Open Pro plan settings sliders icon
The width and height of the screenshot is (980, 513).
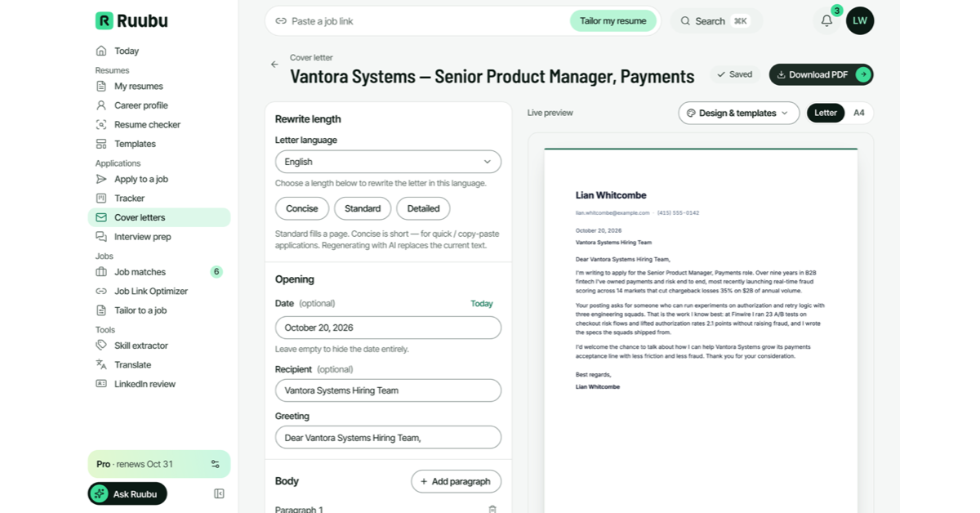216,464
